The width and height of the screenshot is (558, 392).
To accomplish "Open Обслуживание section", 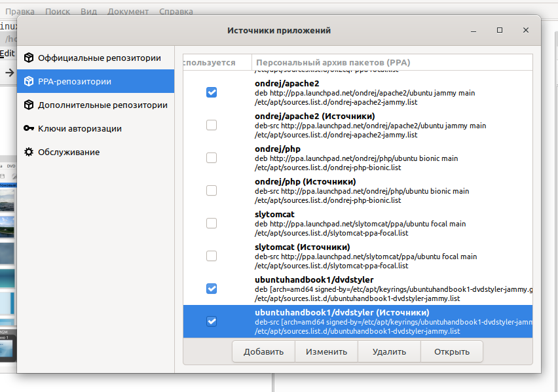I will point(96,152).
